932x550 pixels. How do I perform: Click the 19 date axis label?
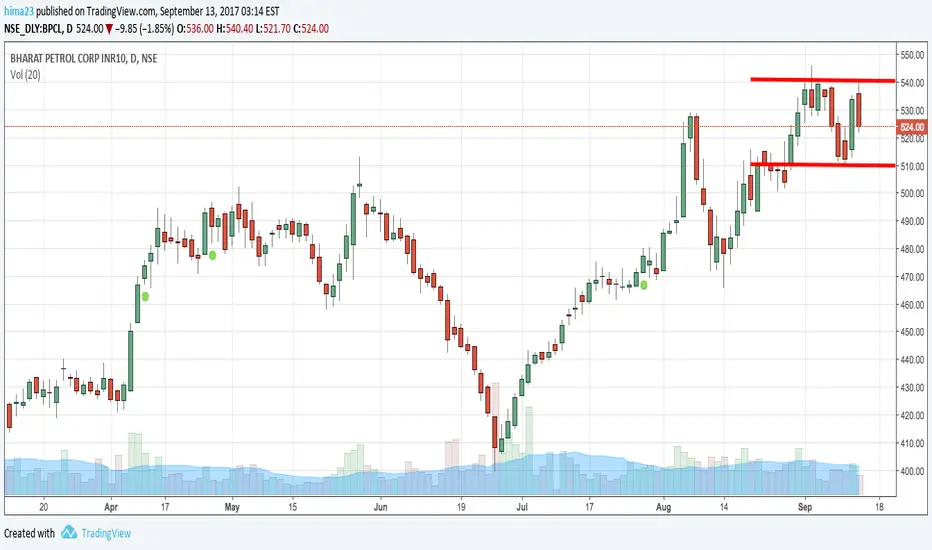pyautogui.click(x=461, y=507)
